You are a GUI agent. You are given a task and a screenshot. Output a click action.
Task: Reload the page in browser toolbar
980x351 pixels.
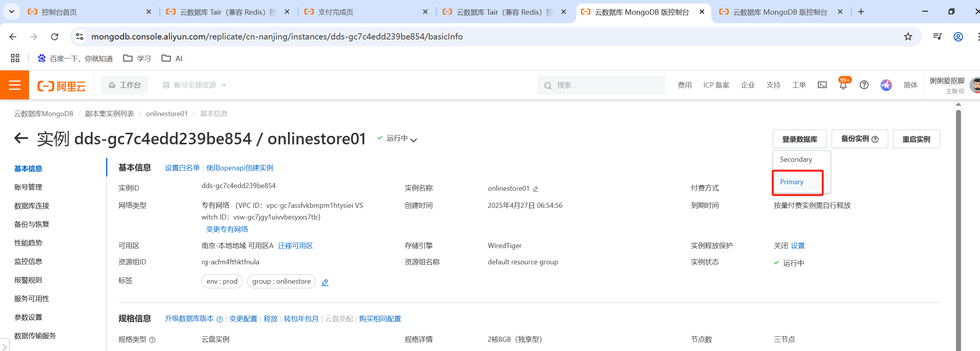[55, 36]
